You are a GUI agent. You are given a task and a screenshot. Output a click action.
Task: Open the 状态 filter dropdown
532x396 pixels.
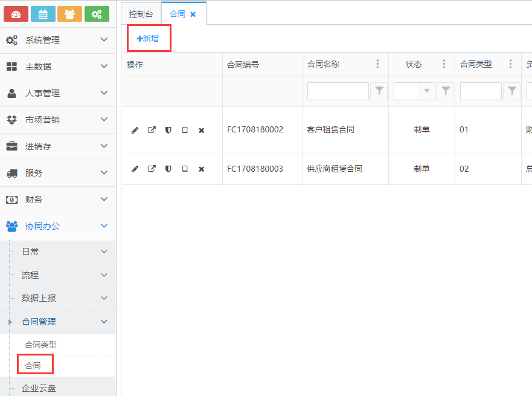point(428,91)
